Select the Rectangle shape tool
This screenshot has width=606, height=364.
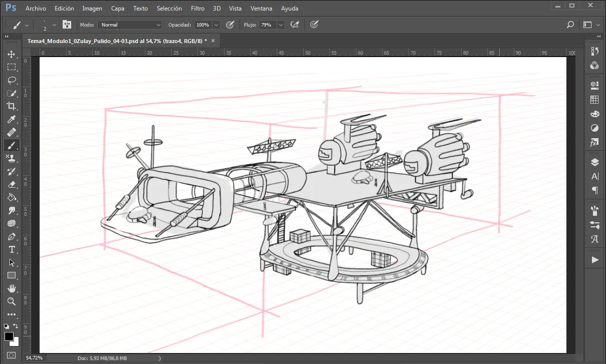pos(12,275)
